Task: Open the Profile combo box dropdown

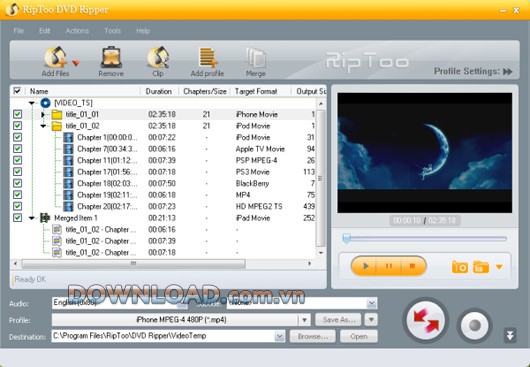Action: pyautogui.click(x=304, y=320)
